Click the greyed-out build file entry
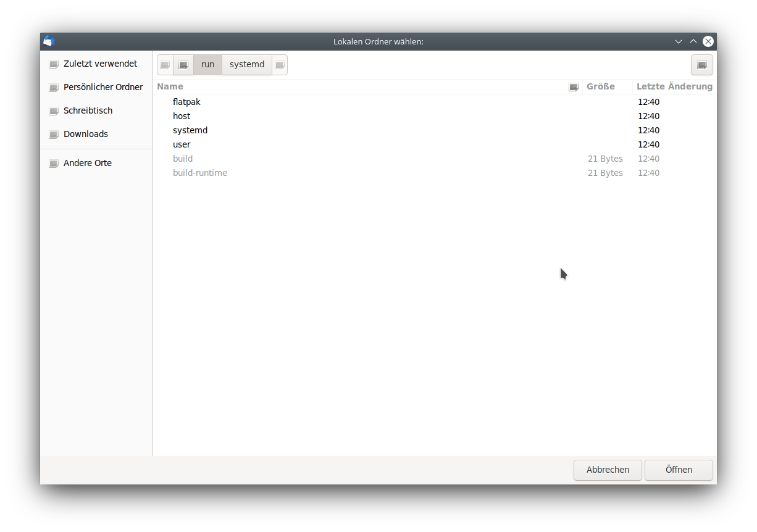The height and width of the screenshot is (532, 757). pos(435,159)
